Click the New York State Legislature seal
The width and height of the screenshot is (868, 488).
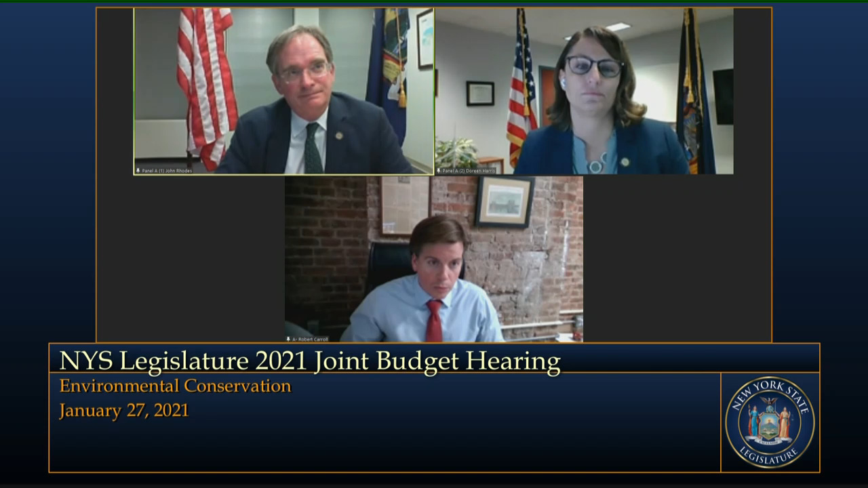770,422
